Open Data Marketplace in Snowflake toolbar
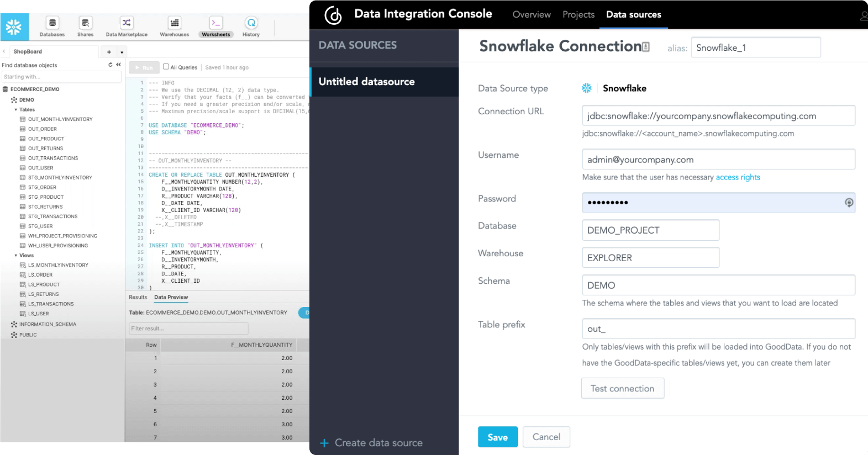 (127, 26)
